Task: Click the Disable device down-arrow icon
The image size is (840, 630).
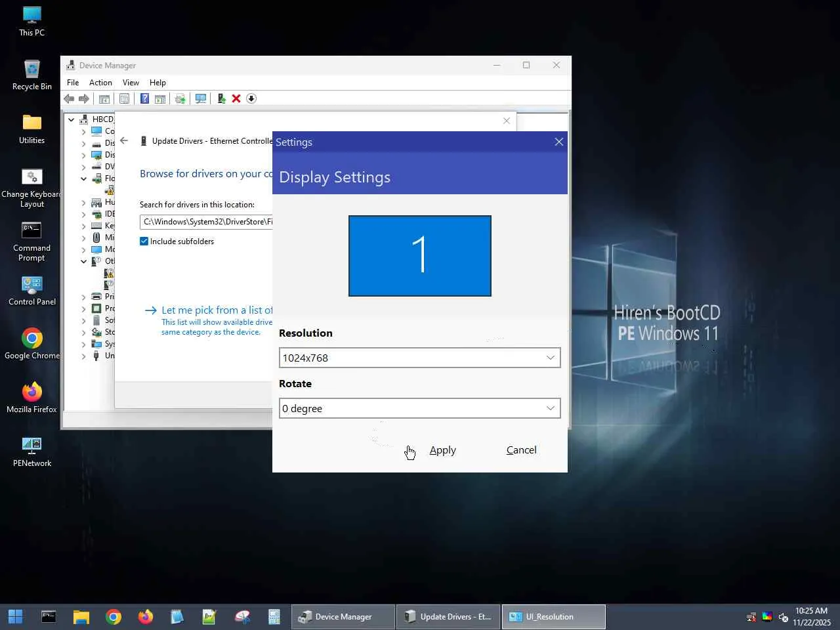Action: pyautogui.click(x=251, y=98)
